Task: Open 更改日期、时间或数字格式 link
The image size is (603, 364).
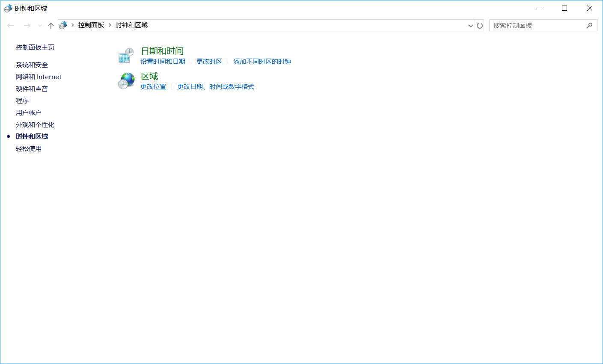Action: pyautogui.click(x=216, y=87)
